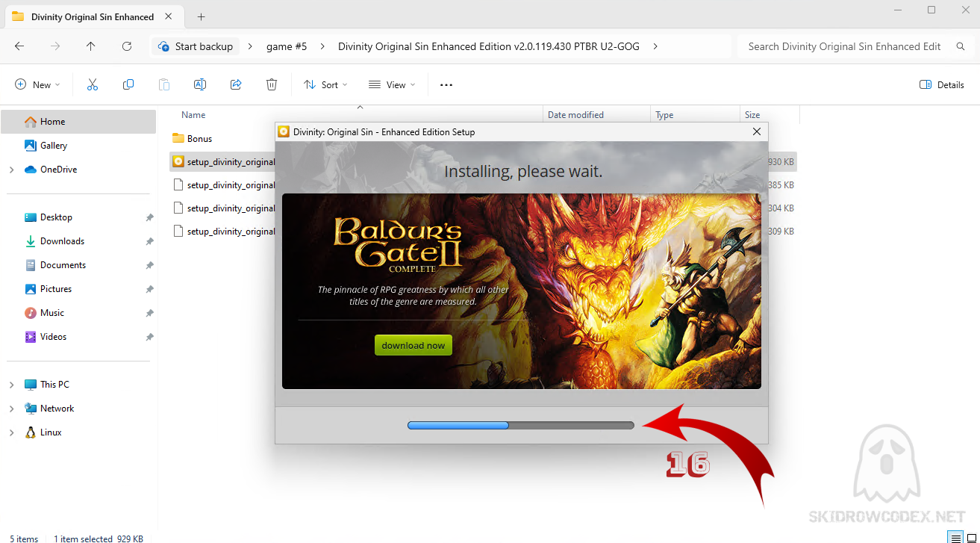980x543 pixels.
Task: Unpin Desktop using its pin icon
Action: [x=149, y=217]
